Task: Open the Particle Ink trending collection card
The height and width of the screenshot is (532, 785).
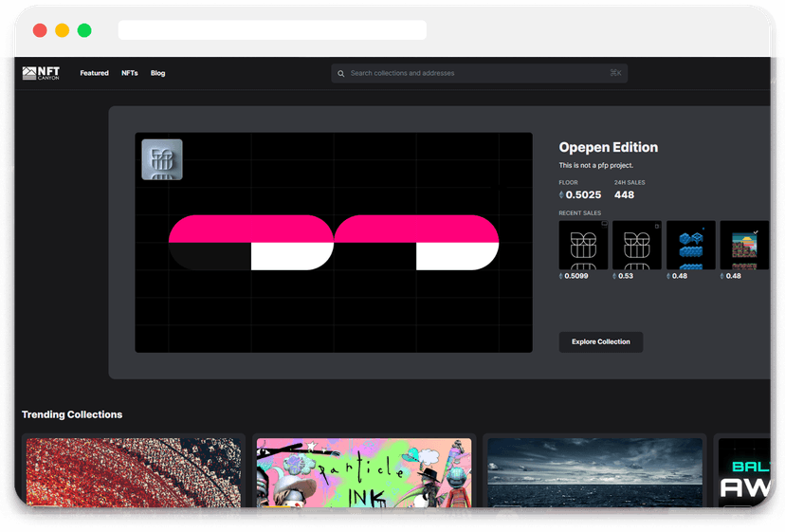Action: (364, 473)
